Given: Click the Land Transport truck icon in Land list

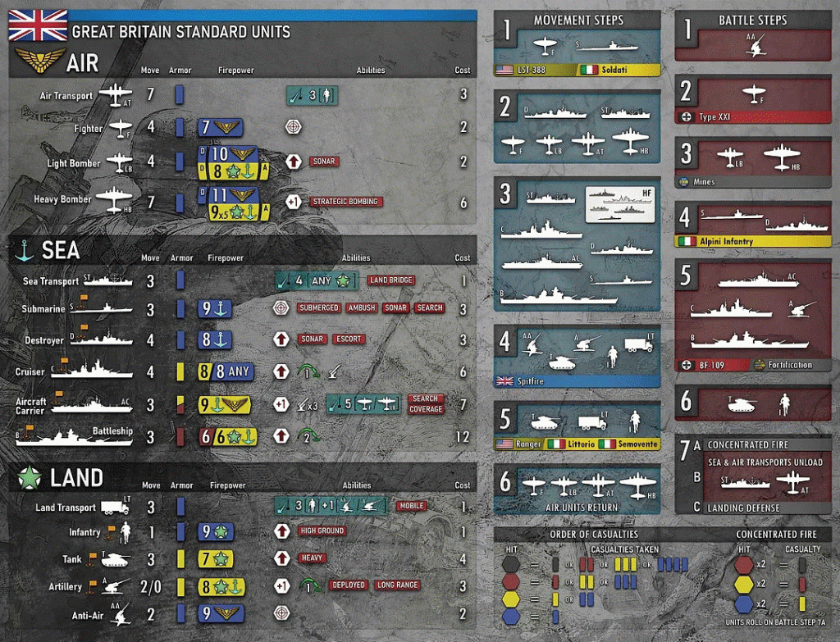Looking at the screenshot, I should pos(115,508).
